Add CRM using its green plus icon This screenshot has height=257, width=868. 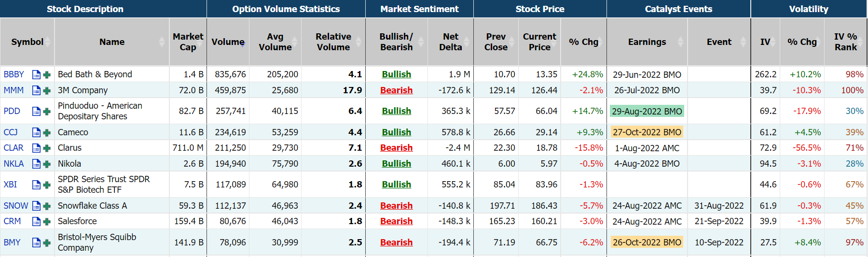pyautogui.click(x=47, y=221)
